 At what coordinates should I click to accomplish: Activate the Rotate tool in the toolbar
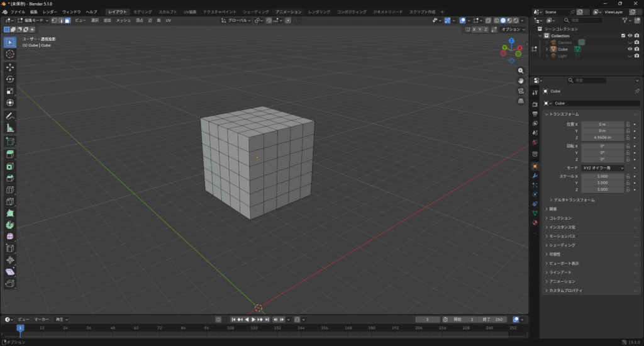(x=10, y=79)
